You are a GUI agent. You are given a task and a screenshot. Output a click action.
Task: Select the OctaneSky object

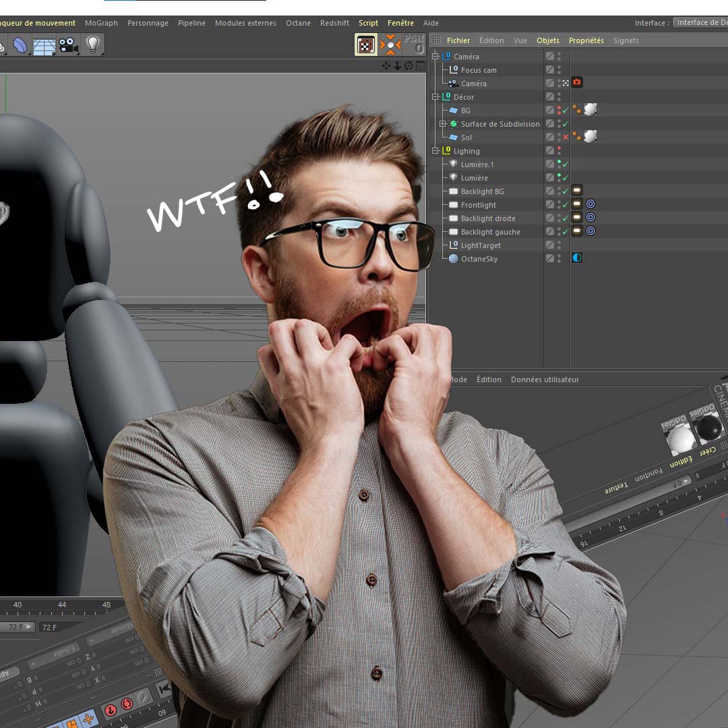click(x=479, y=259)
